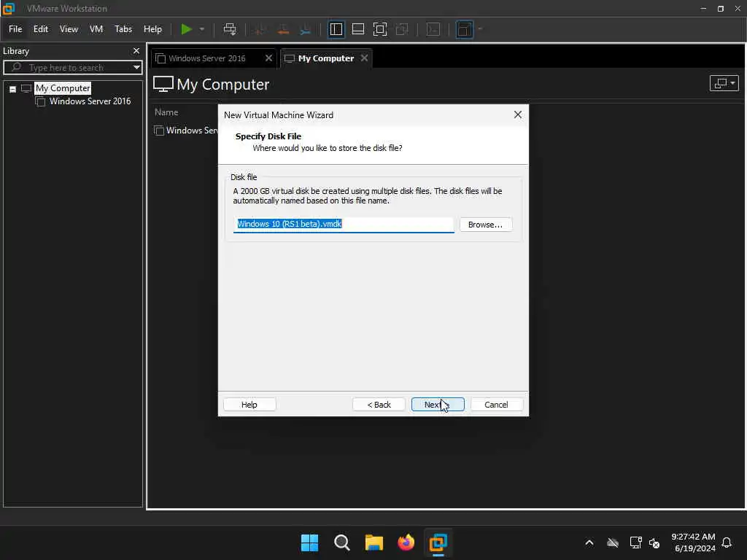Open the taskbar clock and date
This screenshot has height=560, width=747.
(x=694, y=542)
